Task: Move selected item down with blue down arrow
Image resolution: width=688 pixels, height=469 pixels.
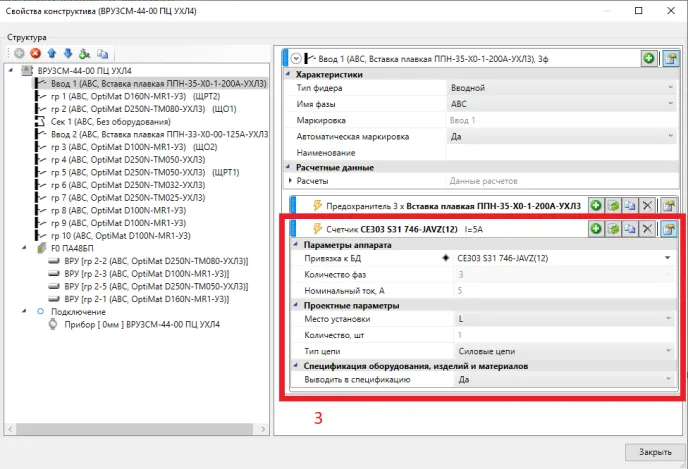Action: (x=68, y=54)
